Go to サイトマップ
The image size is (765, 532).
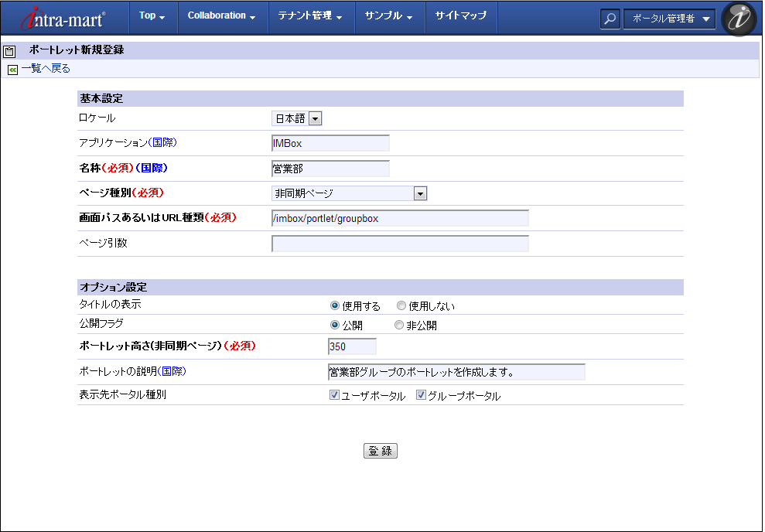460,16
